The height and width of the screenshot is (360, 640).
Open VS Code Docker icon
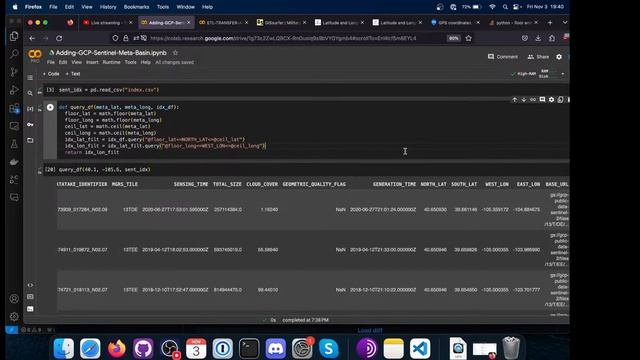click(x=14, y=162)
